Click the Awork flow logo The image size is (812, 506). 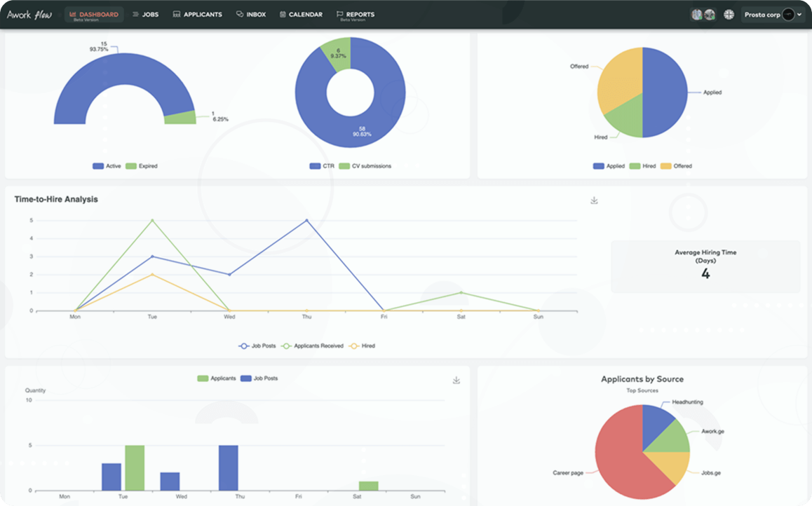(x=31, y=14)
